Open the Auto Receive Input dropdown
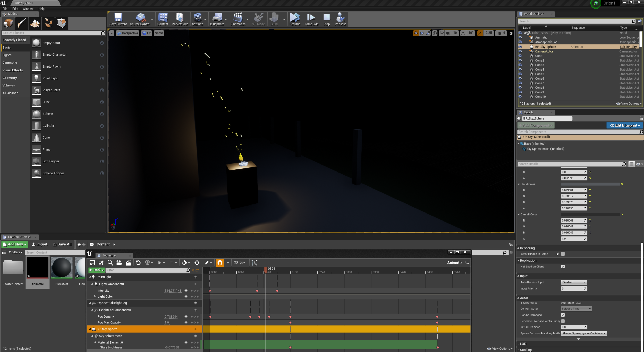Viewport: 644px width, 352px height. click(574, 282)
